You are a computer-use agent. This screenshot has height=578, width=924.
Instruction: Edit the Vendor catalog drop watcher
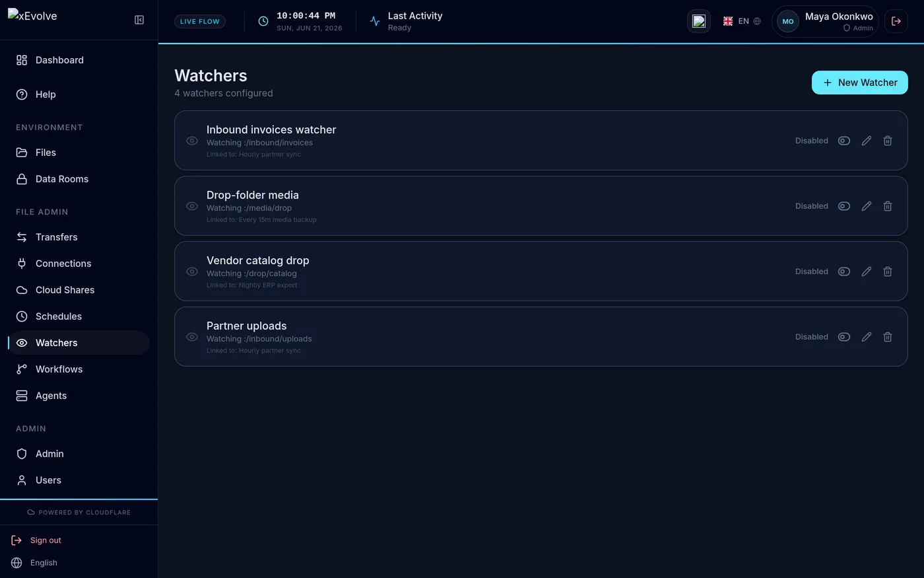click(x=867, y=271)
